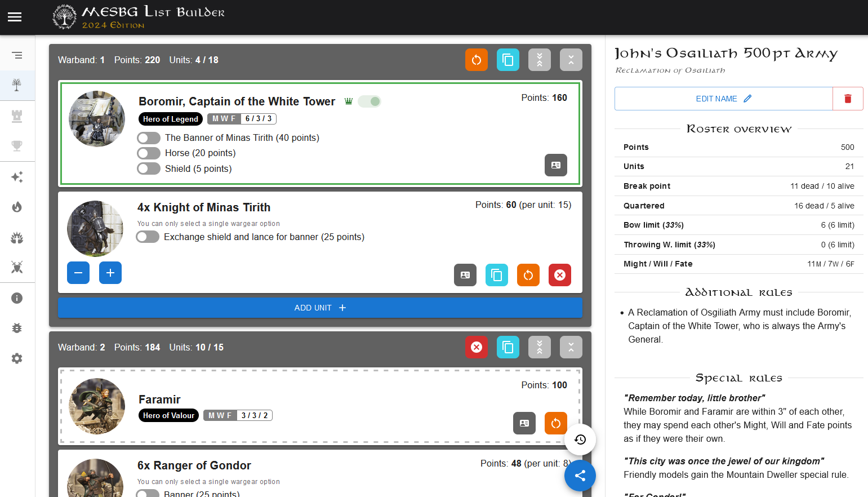Duplicate the Knight of Minas Tirith unit

[496, 275]
